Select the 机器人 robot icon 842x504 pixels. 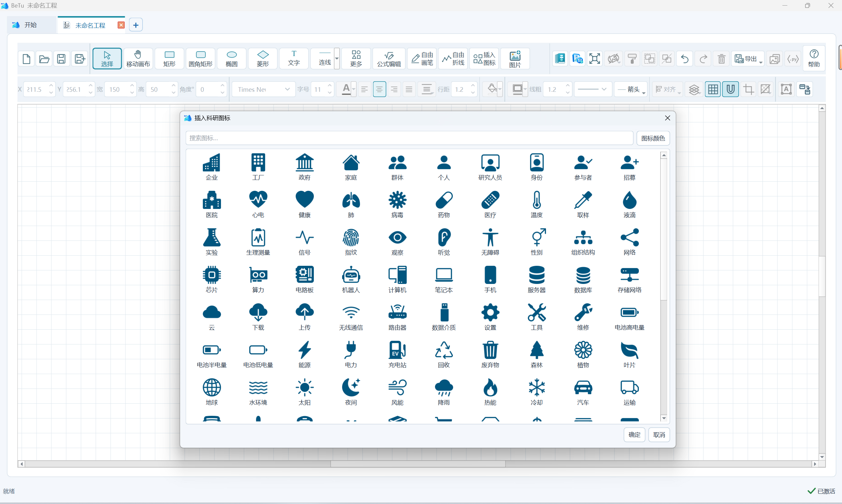[351, 279]
